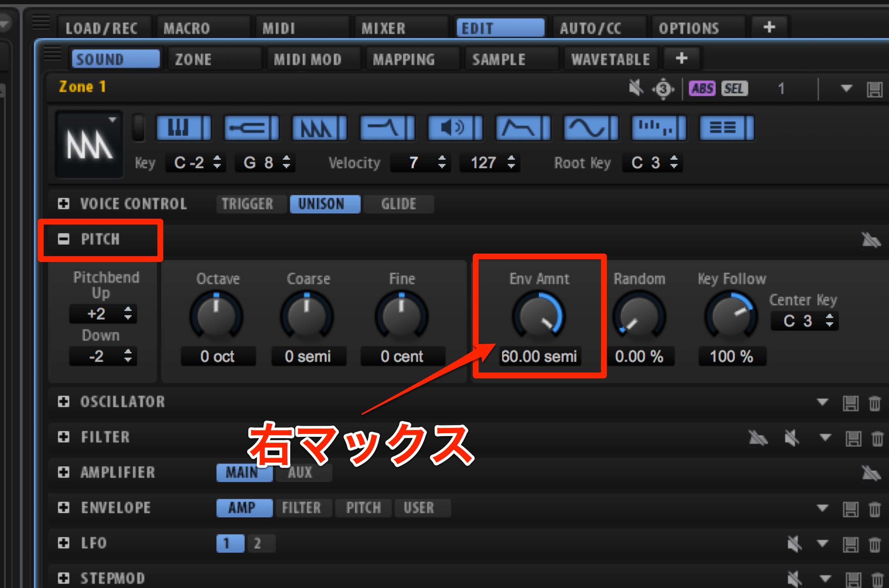Save the Oscillator section preset
This screenshot has width=889, height=588.
click(850, 404)
